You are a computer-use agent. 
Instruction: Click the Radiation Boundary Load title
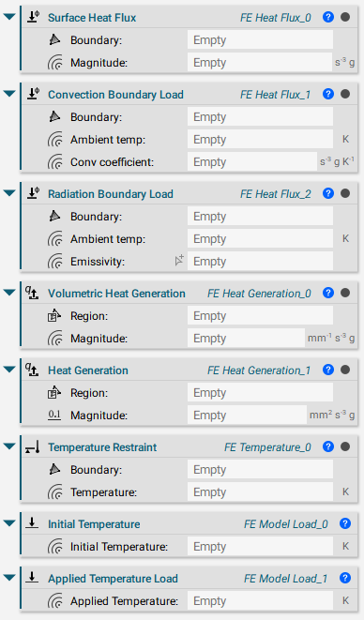pyautogui.click(x=111, y=194)
